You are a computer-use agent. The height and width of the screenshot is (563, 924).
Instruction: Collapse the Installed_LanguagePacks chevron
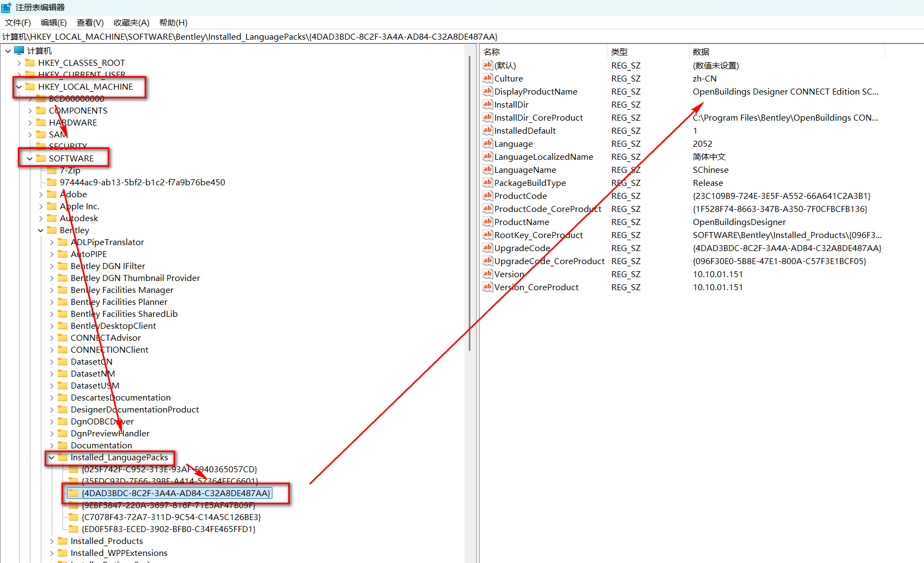52,458
